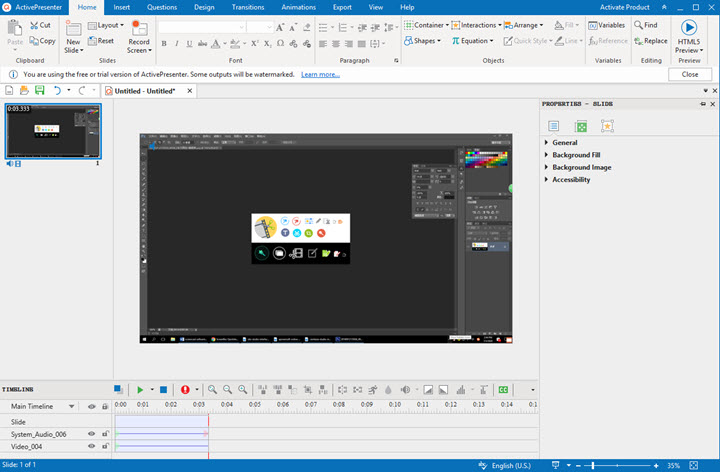Image resolution: width=720 pixels, height=472 pixels.
Task: Open the Main Timeline dropdown
Action: (x=71, y=406)
